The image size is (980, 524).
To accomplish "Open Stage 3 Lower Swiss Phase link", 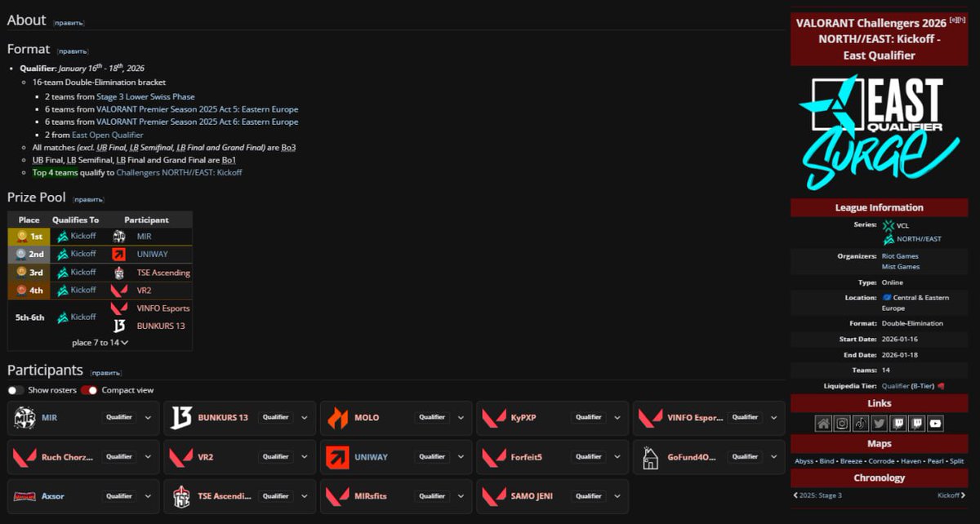I will [x=145, y=96].
